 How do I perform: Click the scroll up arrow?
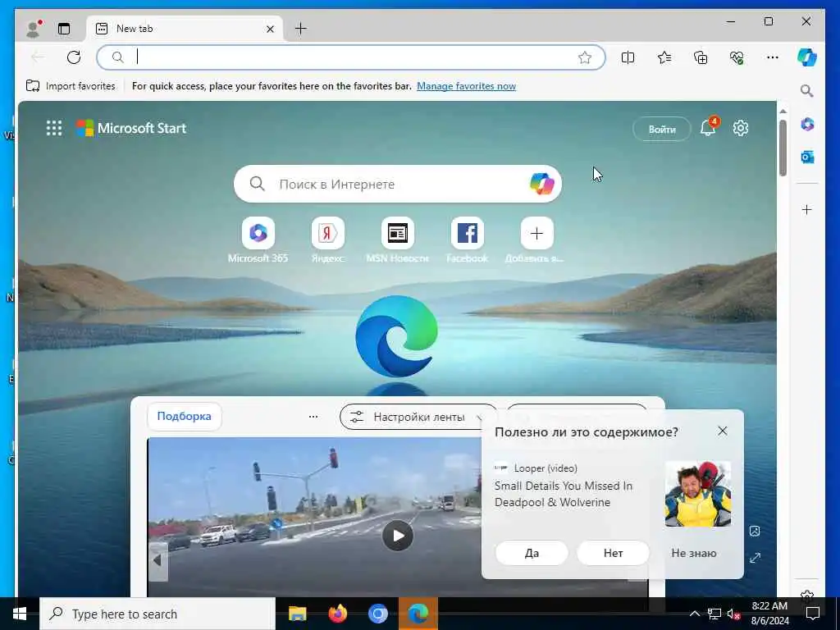coord(783,111)
